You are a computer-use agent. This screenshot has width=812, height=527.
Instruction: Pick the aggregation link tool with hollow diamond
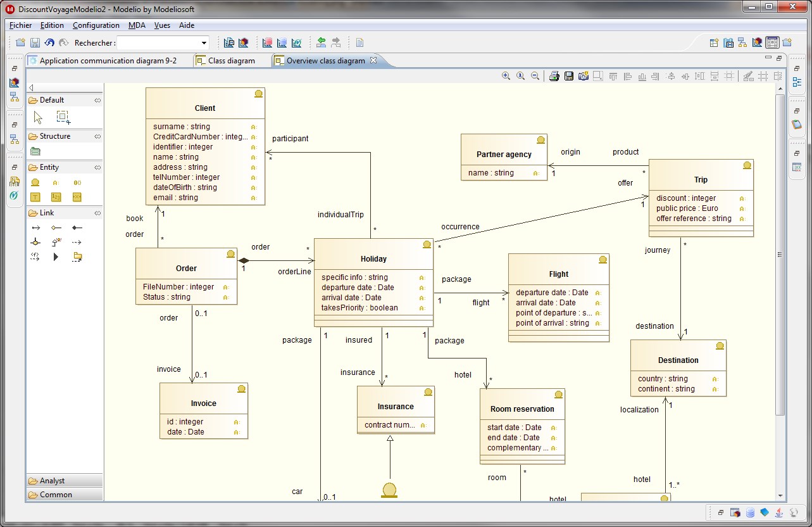[x=56, y=227]
